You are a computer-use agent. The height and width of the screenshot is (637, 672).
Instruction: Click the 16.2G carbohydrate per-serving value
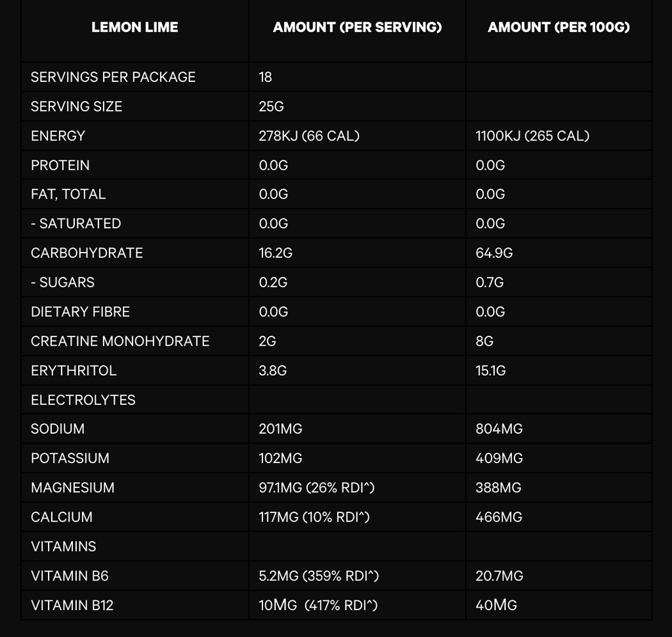coord(276,253)
